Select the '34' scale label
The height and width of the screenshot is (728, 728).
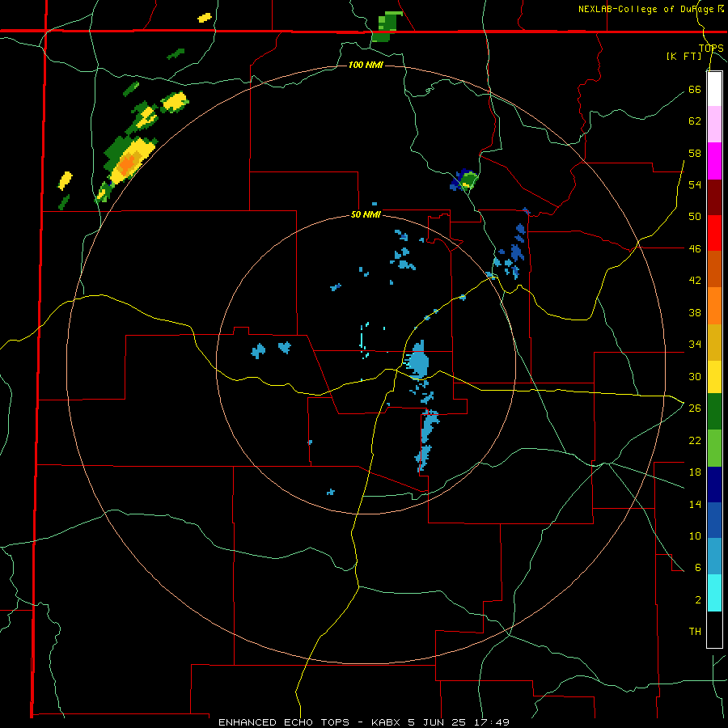tap(695, 345)
